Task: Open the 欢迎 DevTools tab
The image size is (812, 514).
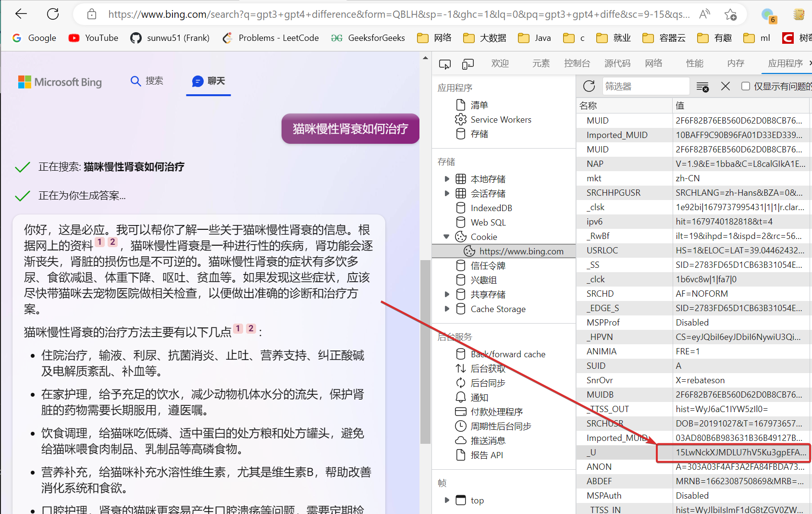Action: [500, 63]
